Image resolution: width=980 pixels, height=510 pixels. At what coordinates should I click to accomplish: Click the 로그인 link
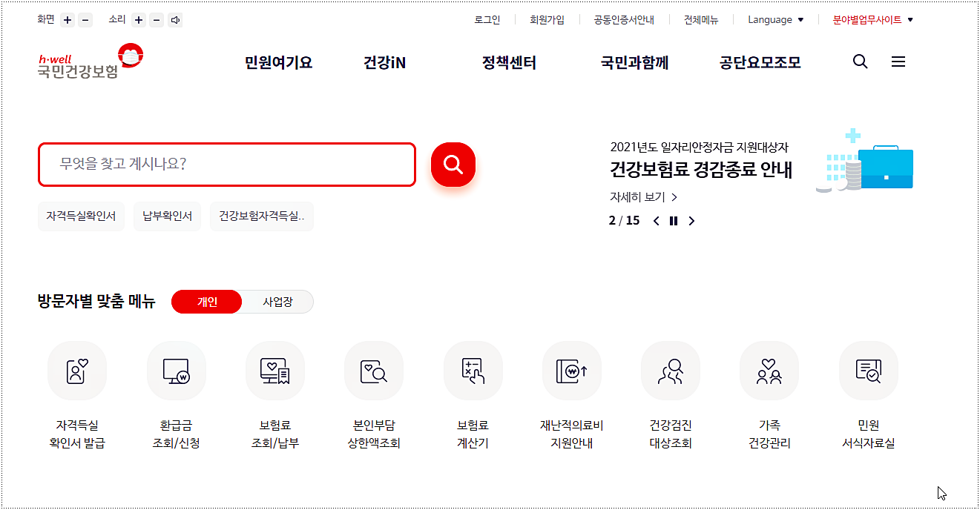pos(486,20)
